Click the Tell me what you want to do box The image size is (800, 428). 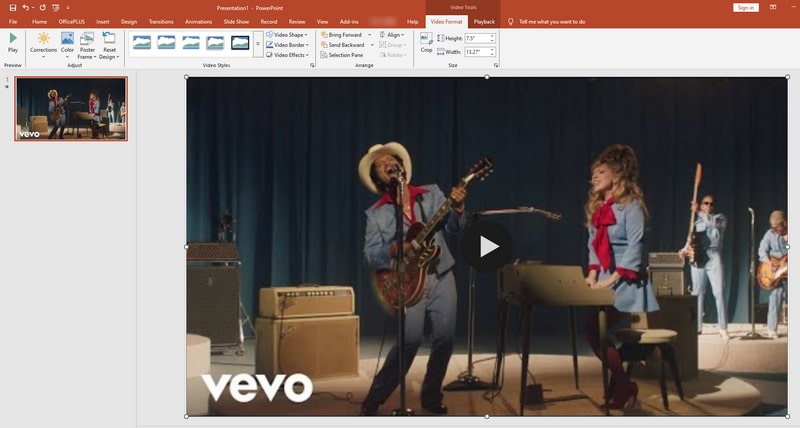tap(546, 22)
